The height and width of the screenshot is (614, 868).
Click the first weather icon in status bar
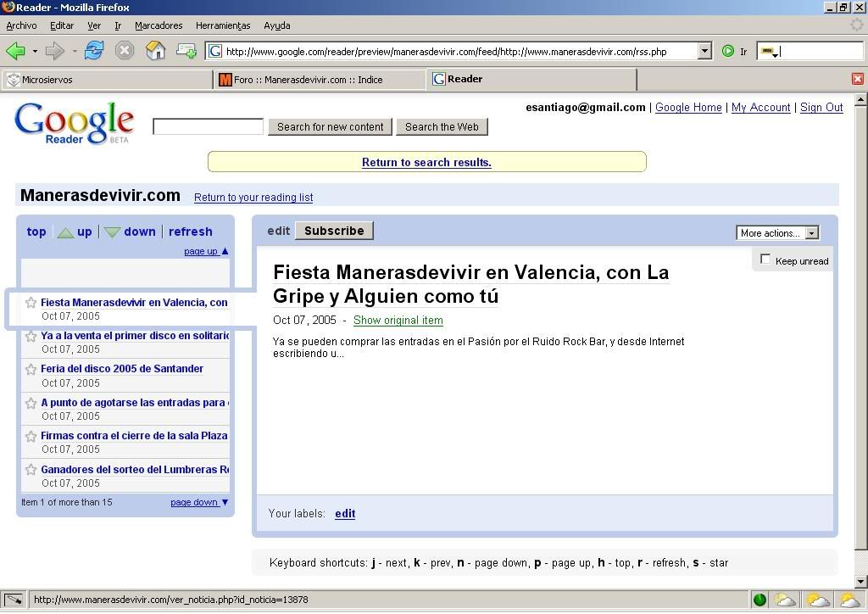pyautogui.click(x=785, y=600)
